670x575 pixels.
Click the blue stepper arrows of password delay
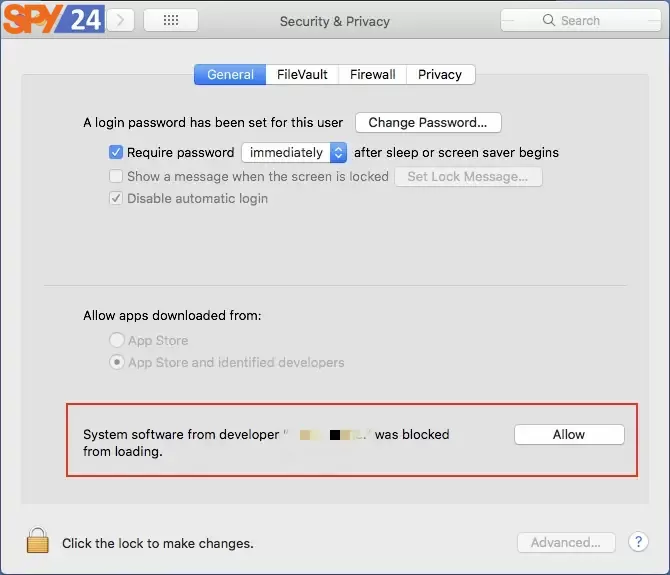338,153
